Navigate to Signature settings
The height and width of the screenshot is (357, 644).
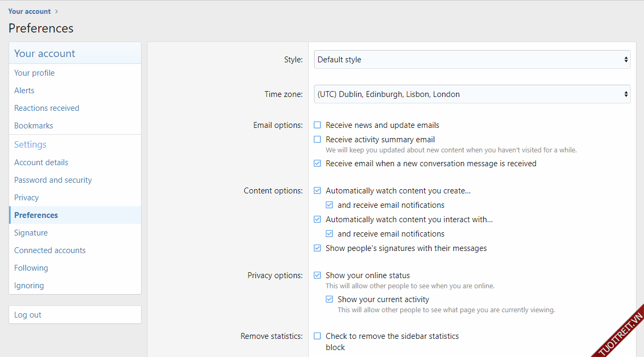[31, 233]
